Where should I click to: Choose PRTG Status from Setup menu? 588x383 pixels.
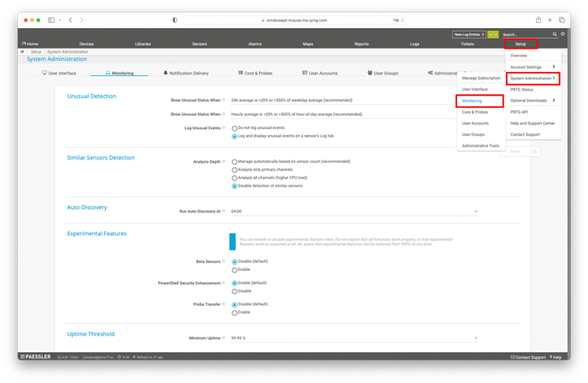click(521, 89)
